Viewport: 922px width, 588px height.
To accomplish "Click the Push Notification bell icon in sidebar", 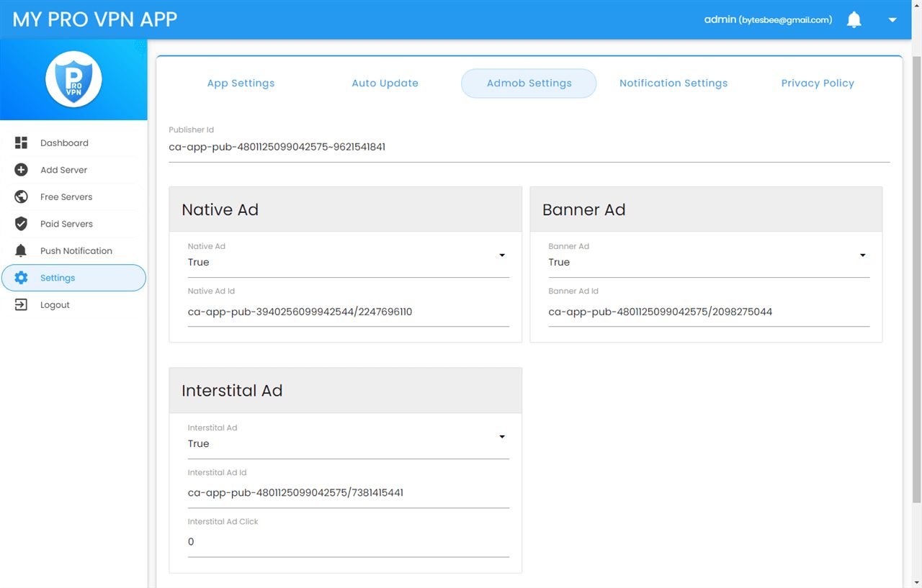I will (21, 250).
